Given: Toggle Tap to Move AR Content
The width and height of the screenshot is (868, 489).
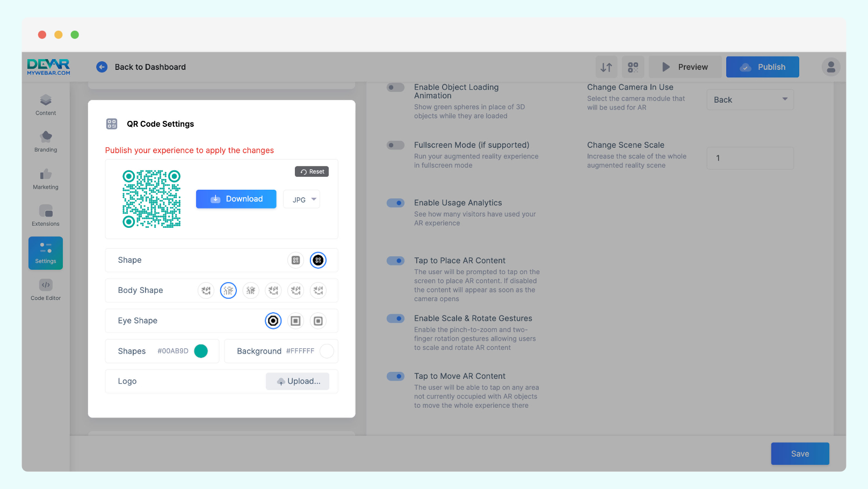Looking at the screenshot, I should click(x=396, y=376).
